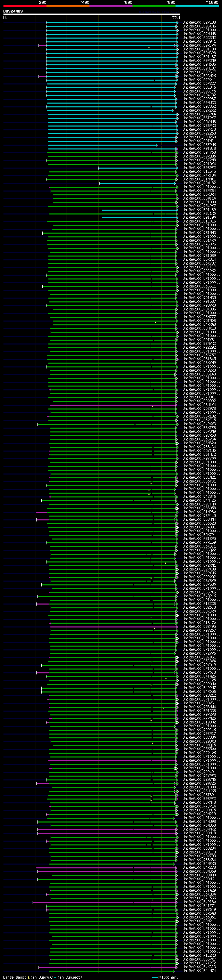222x980 pixels.
Task: Select label UniRef100_Q6YXI3
Action: pyautogui.click(x=199, y=129)
